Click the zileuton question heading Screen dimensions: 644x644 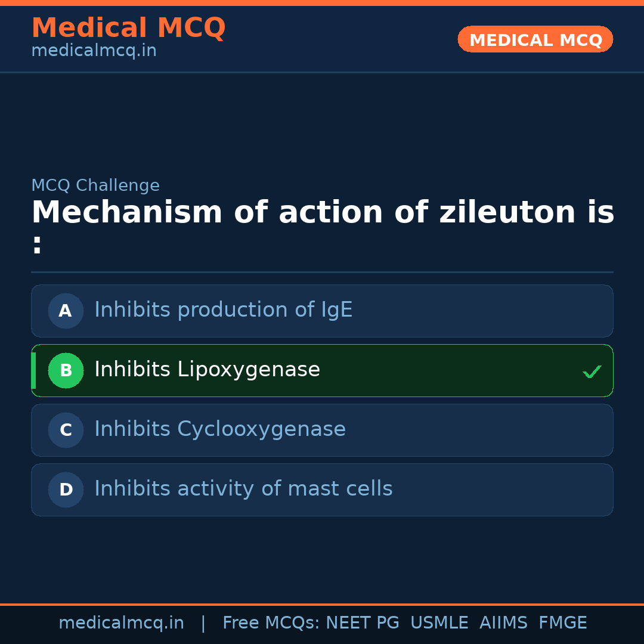(322, 213)
